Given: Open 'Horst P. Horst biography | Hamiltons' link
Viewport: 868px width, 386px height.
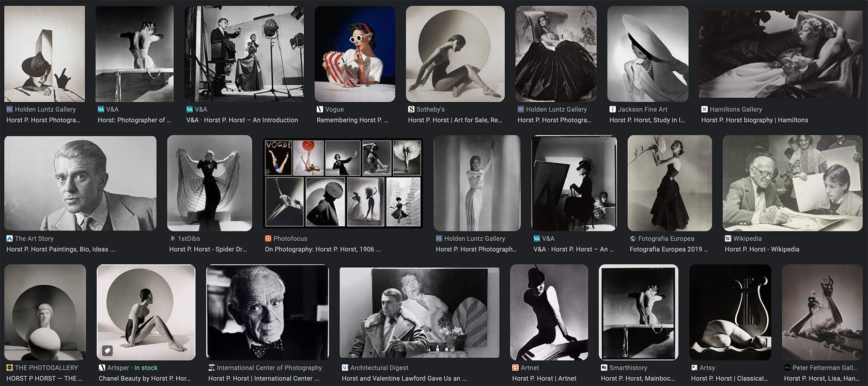Looking at the screenshot, I should click(754, 120).
